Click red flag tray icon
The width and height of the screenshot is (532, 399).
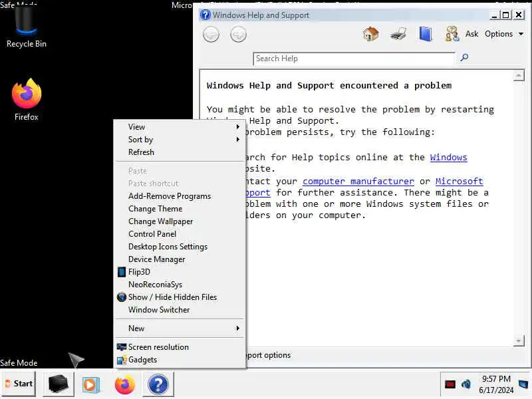coord(450,384)
